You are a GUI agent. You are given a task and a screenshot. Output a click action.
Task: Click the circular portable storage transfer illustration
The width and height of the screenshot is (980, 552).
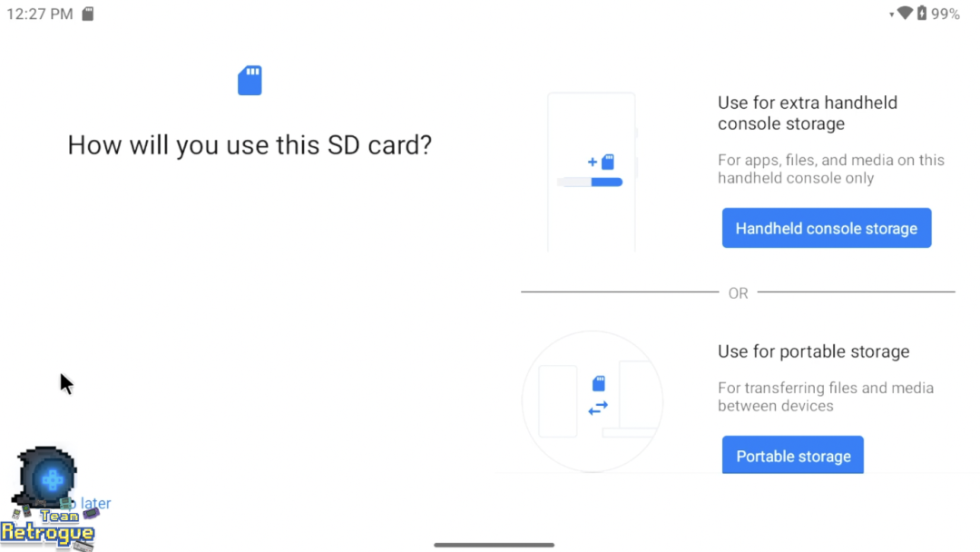point(593,400)
